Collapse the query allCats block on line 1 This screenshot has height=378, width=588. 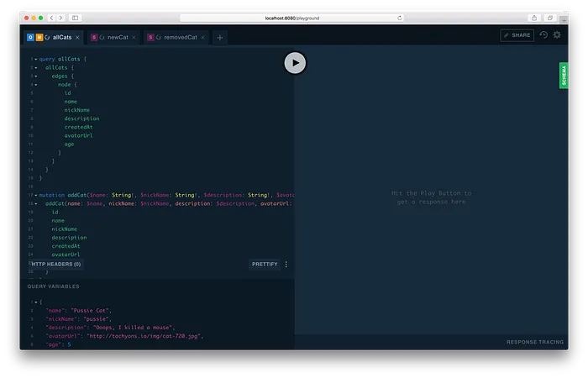36,60
